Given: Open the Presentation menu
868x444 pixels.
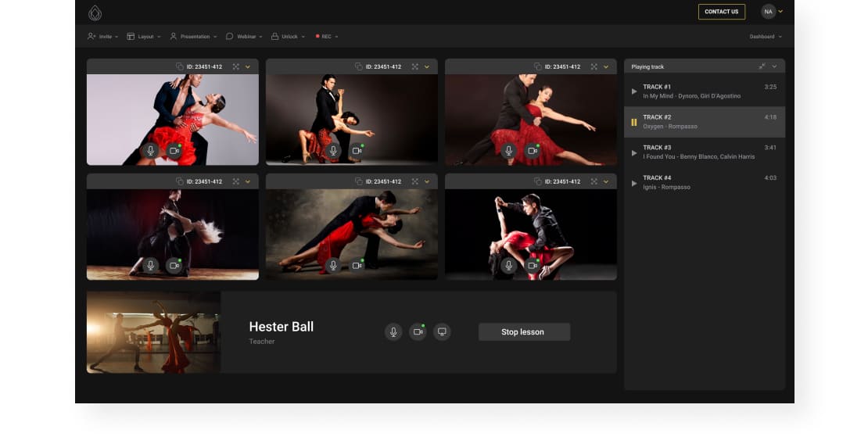Looking at the screenshot, I should tap(192, 37).
